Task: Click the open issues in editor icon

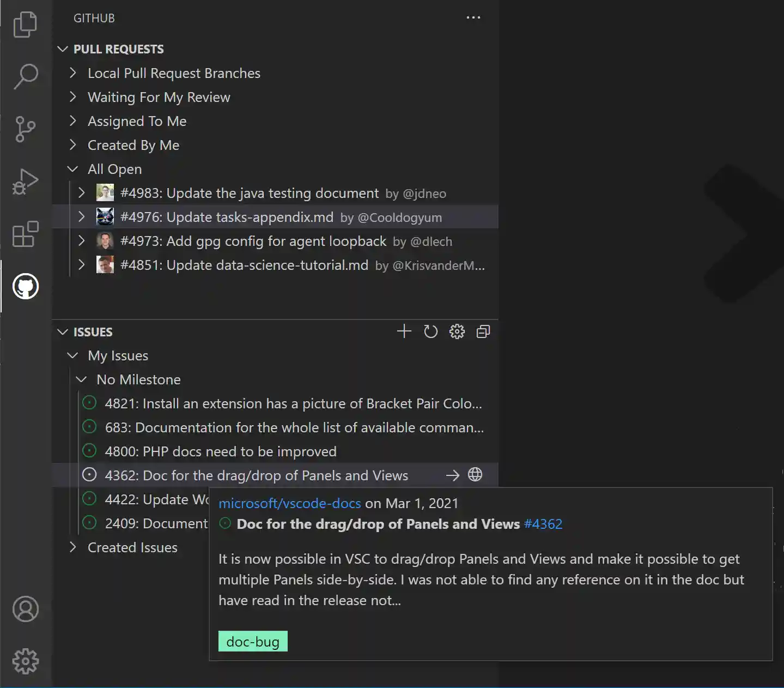Action: [483, 331]
